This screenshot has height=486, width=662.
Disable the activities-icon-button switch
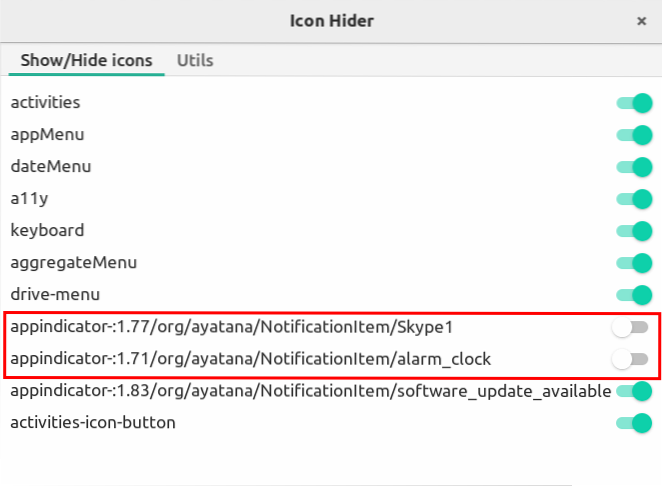pos(633,423)
